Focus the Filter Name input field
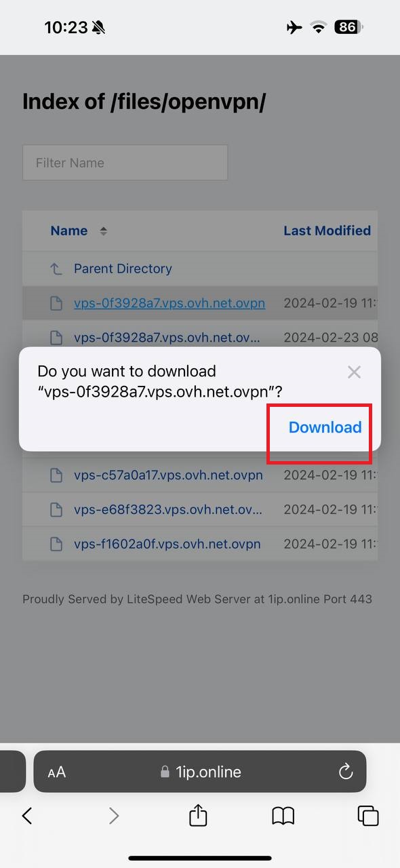The height and width of the screenshot is (868, 400). [125, 163]
